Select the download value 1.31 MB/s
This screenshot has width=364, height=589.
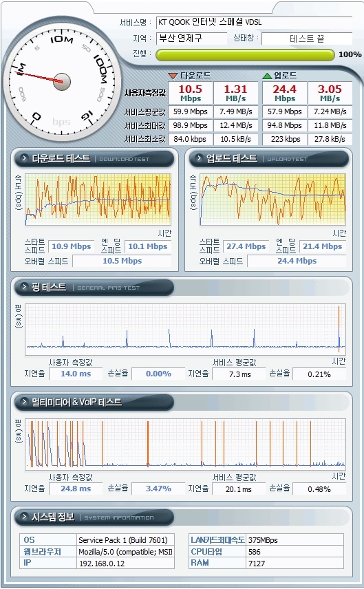pyautogui.click(x=236, y=93)
